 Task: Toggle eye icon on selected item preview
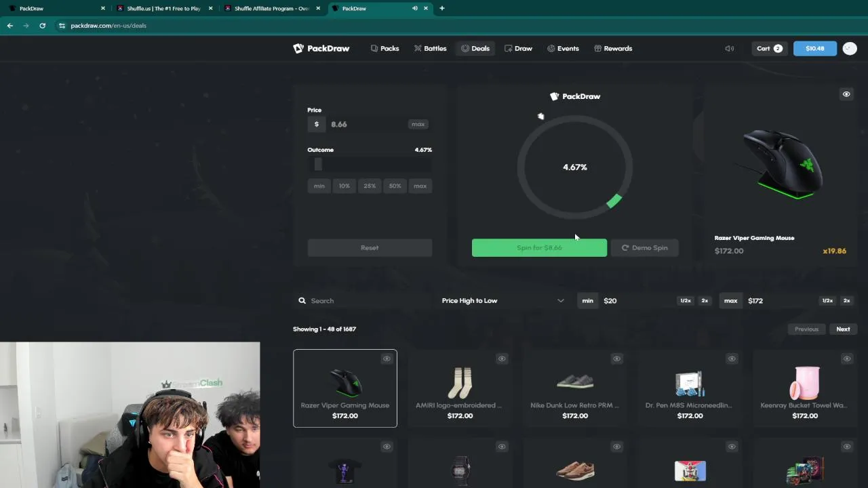pyautogui.click(x=846, y=94)
